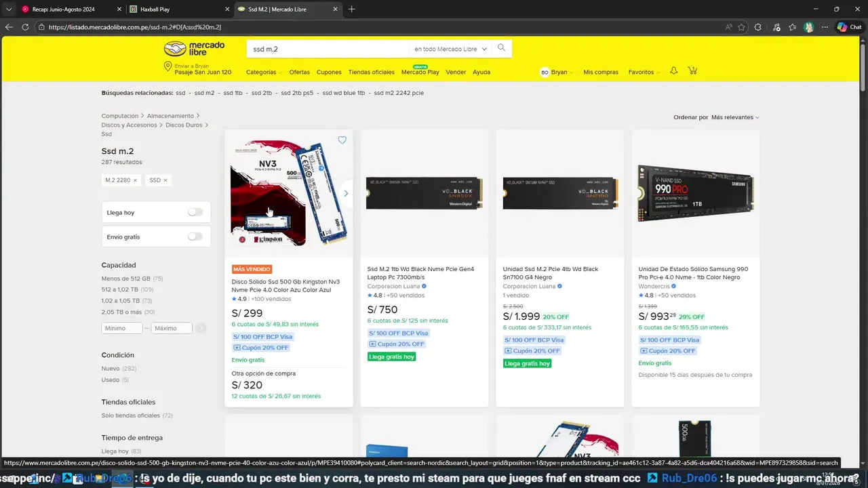This screenshot has width=868, height=488.
Task: Expand 'en todo Mercado Libre' search scope dropdown
Action: click(x=451, y=49)
